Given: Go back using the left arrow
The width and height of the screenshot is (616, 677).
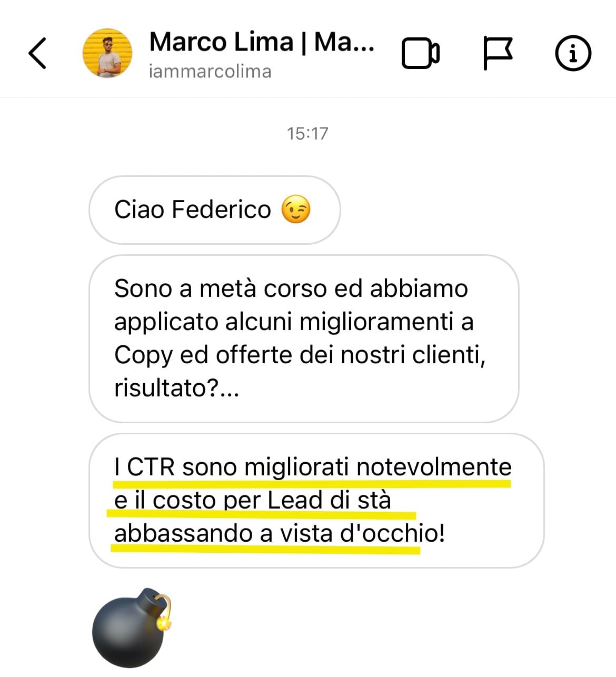Looking at the screenshot, I should coord(37,53).
